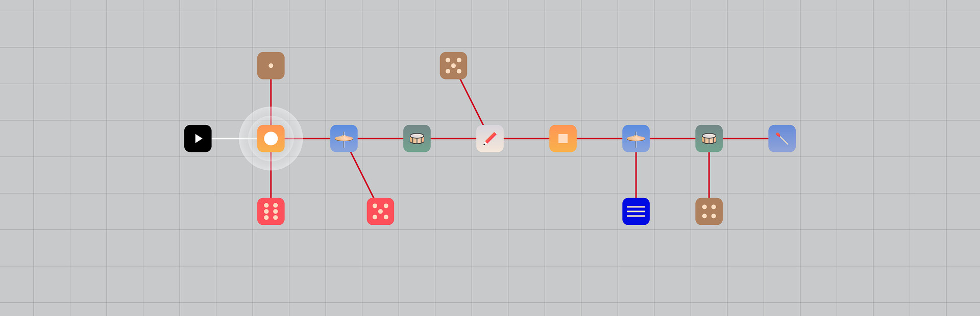Viewport: 980px width, 316px height.
Task: Click the brown five-dot dice node
Action: pos(453,66)
